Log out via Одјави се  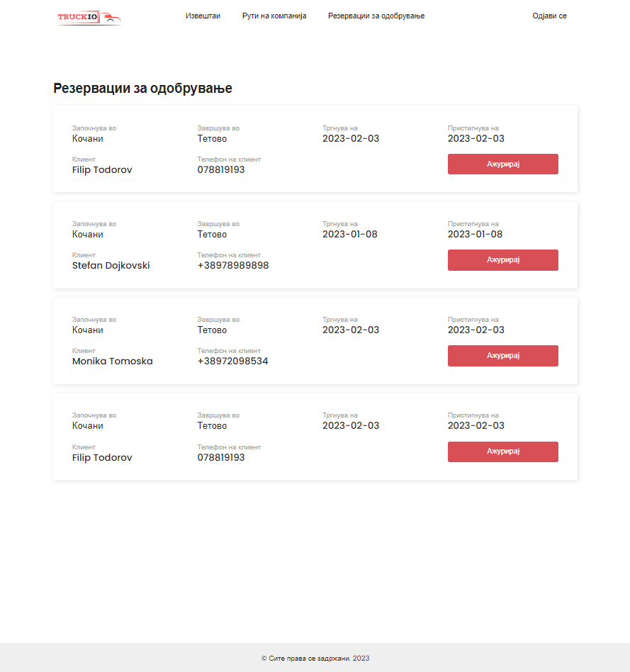point(549,16)
